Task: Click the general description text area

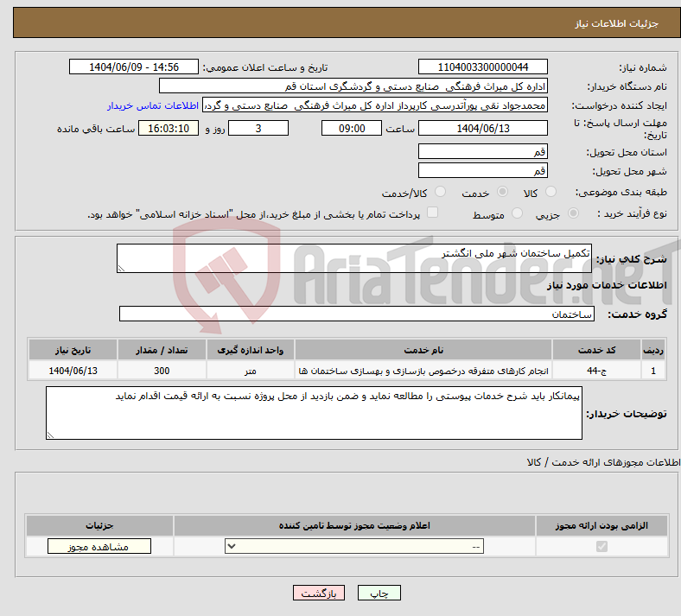Action: point(354,258)
